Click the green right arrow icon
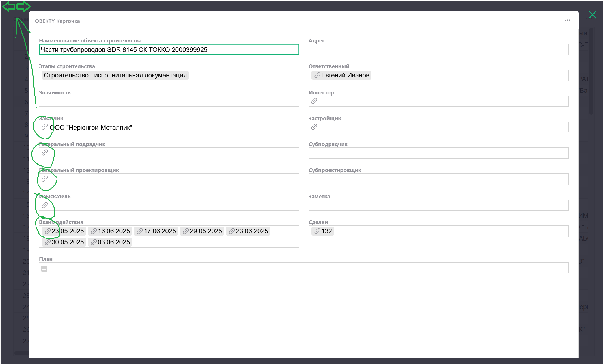The height and width of the screenshot is (364, 603). [x=24, y=6]
